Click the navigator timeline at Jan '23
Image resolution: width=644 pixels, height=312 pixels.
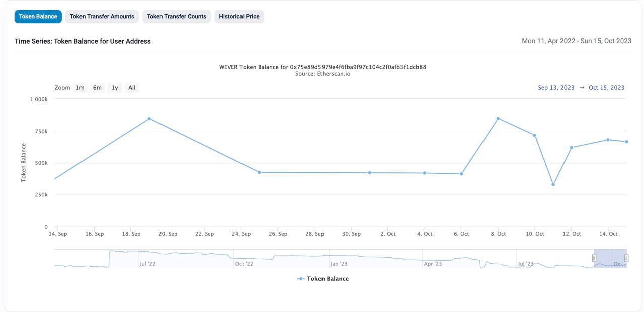(x=339, y=264)
